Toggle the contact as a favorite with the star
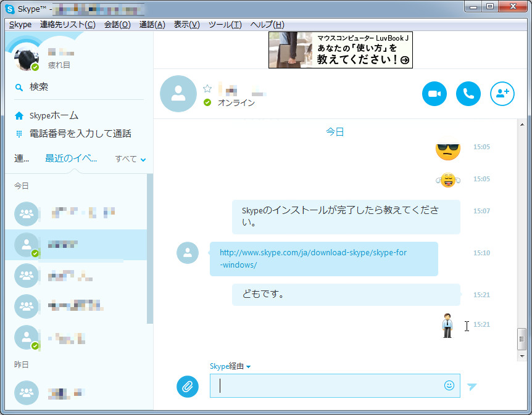Image resolution: width=532 pixels, height=415 pixels. [207, 88]
